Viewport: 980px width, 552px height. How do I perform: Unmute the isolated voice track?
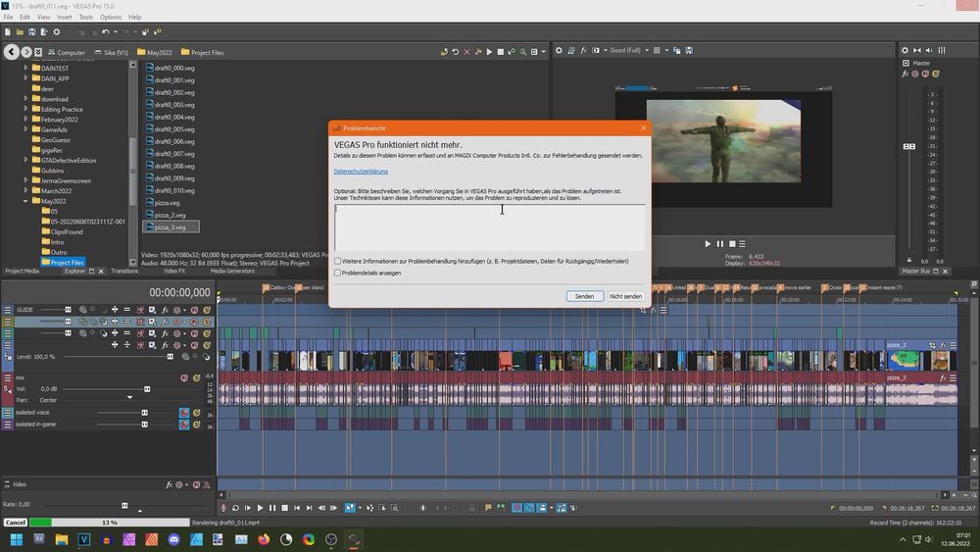tap(184, 413)
